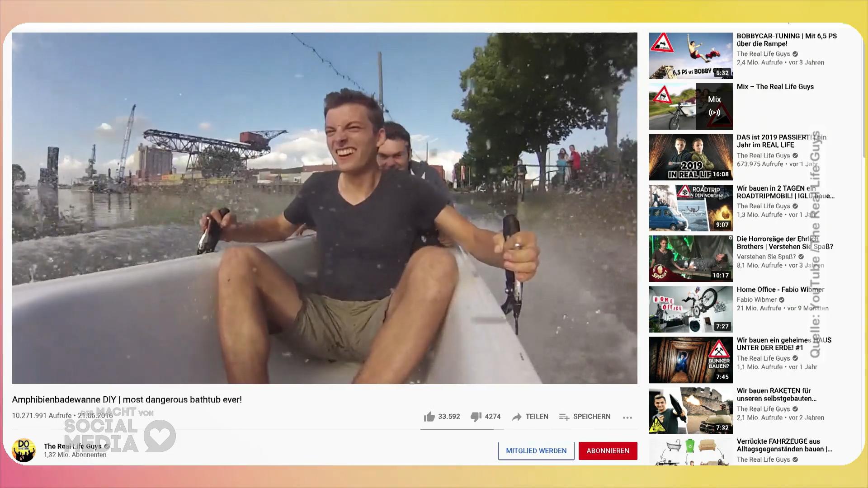The image size is (868, 488).
Task: Open the ROADTRIPMOBIL video thumbnail
Action: tap(690, 208)
